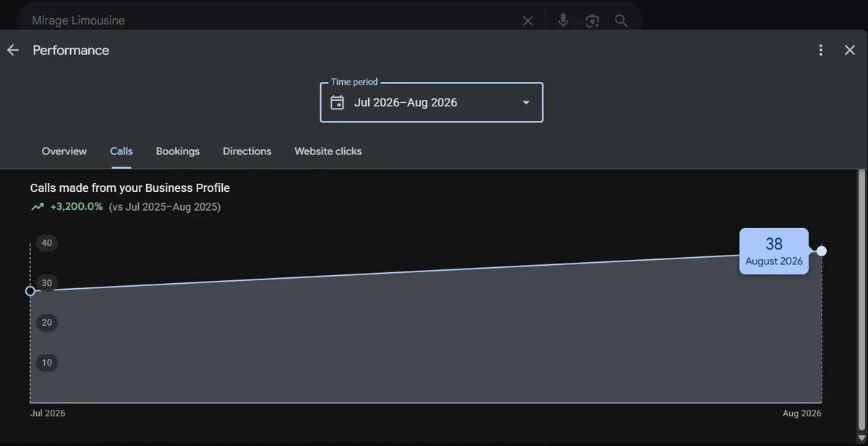Image resolution: width=868 pixels, height=446 pixels.
Task: Select the Calls tab
Action: pyautogui.click(x=122, y=151)
